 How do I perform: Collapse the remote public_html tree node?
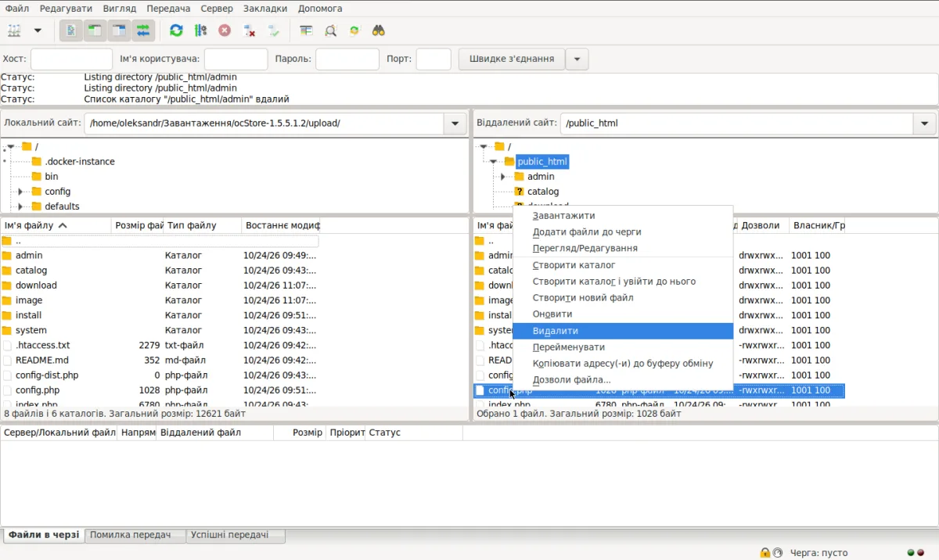(x=493, y=162)
